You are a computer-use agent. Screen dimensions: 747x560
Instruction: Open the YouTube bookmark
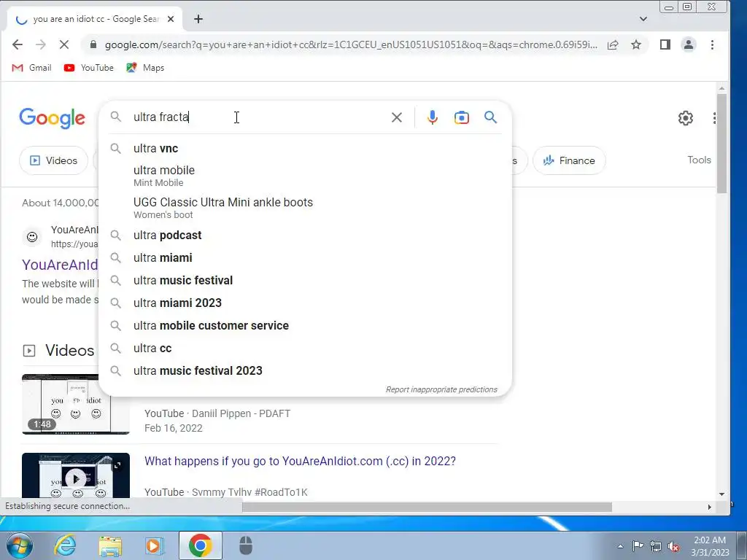(x=88, y=68)
